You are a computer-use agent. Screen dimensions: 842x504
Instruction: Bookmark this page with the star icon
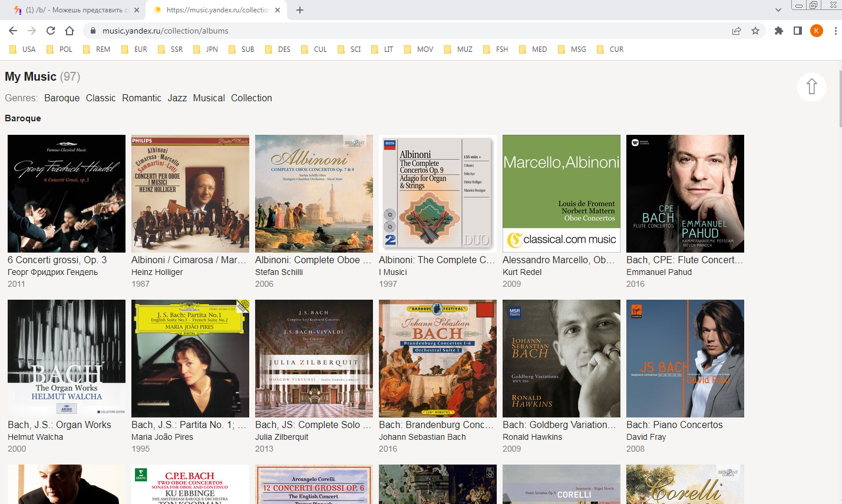[755, 31]
